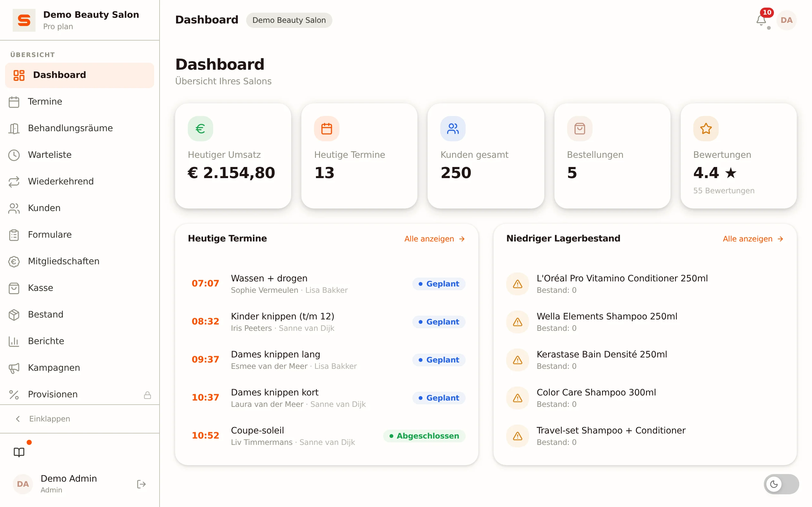Screen dimensions: 812x507
Task: Click the star icon on Bewertungen card
Action: 706,128
